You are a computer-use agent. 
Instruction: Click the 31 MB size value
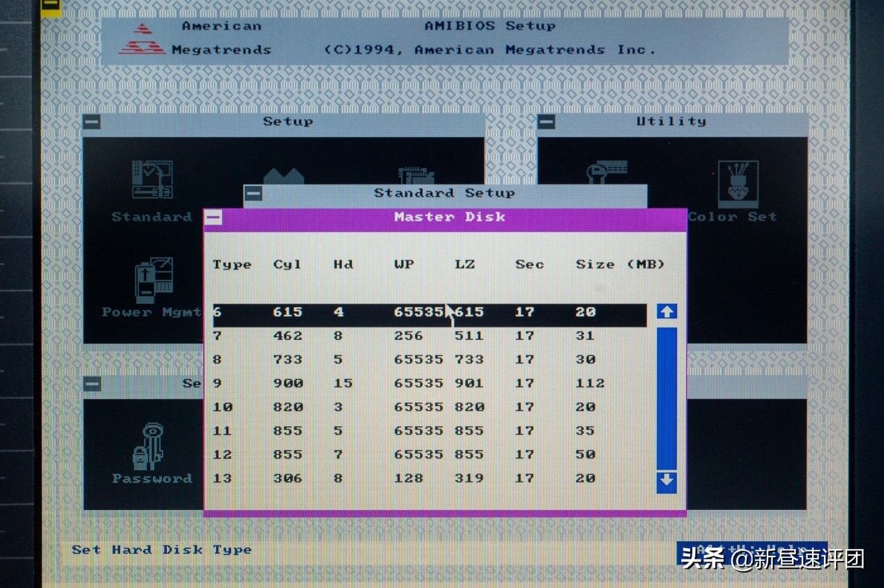coord(586,336)
